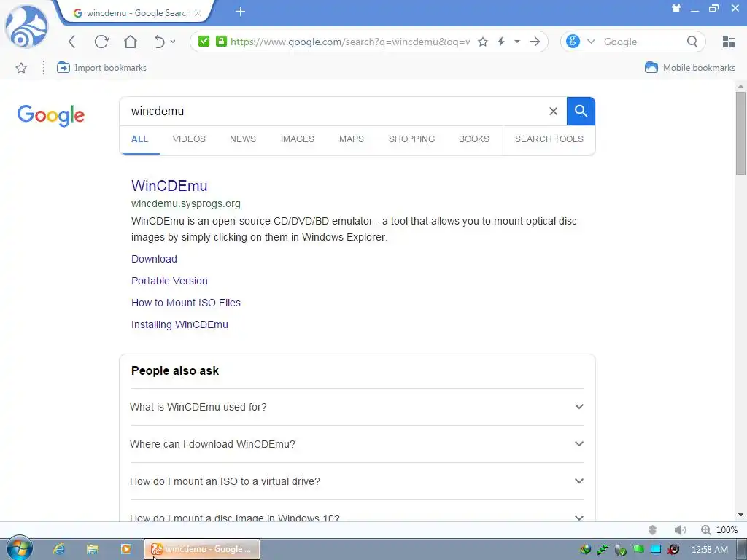Click the shirt skin icon in the title bar
This screenshot has width=747, height=560.
(676, 8)
